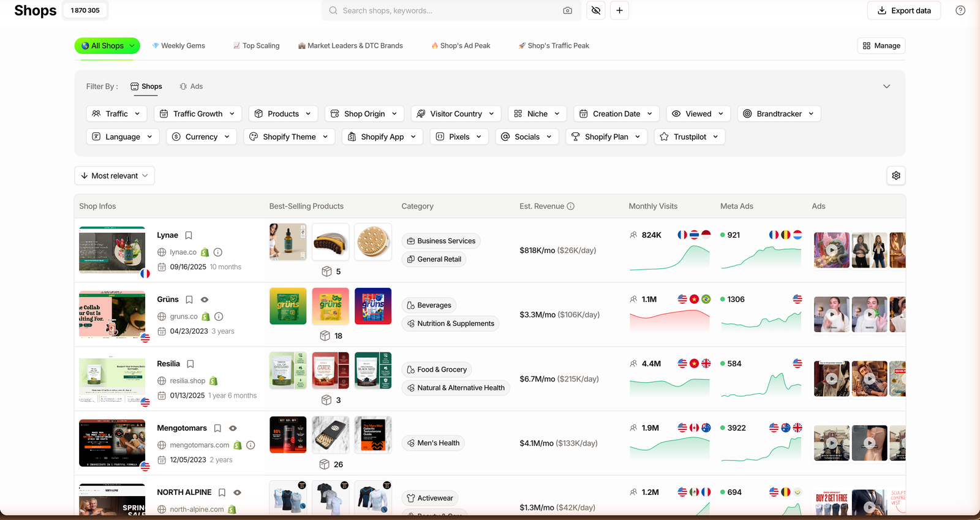Select the Shops filter toggle
Viewport: 980px width, 520px height.
(x=146, y=86)
